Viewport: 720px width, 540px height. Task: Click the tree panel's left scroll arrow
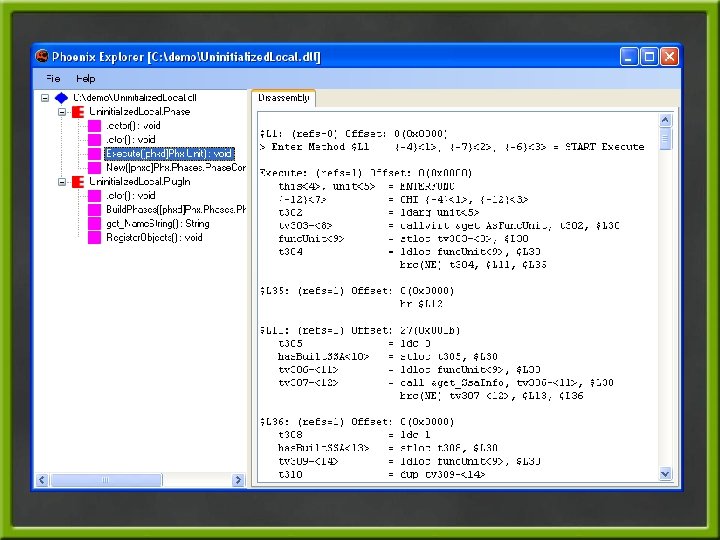[42, 480]
